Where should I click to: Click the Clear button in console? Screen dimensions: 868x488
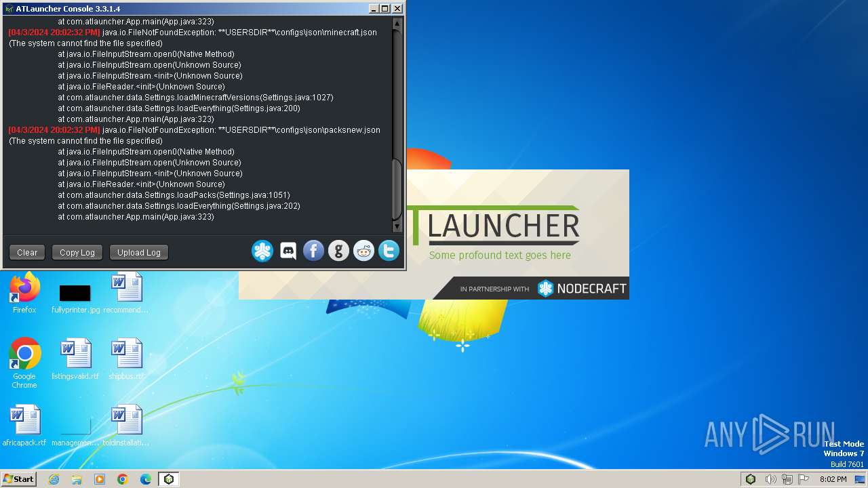pos(27,252)
